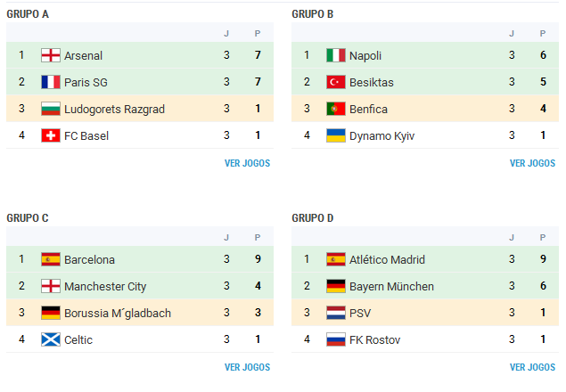Click the England flag next to Arsenal
Screen dimensions: 566x392
[x=51, y=55]
